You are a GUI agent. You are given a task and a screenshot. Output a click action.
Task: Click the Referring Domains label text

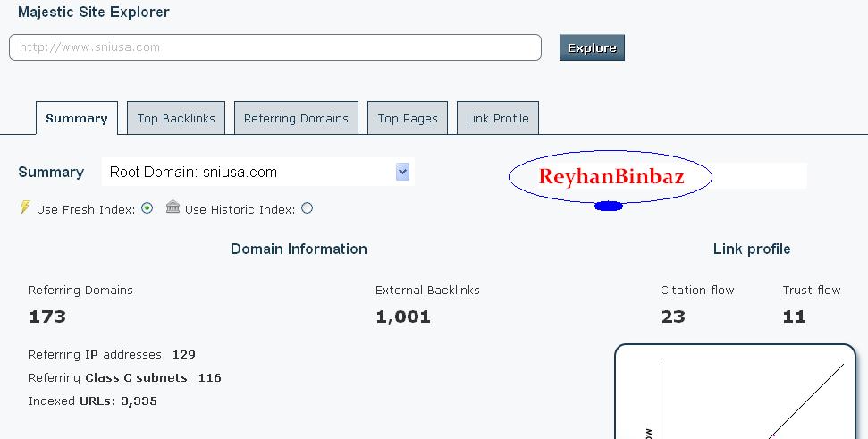pos(80,290)
